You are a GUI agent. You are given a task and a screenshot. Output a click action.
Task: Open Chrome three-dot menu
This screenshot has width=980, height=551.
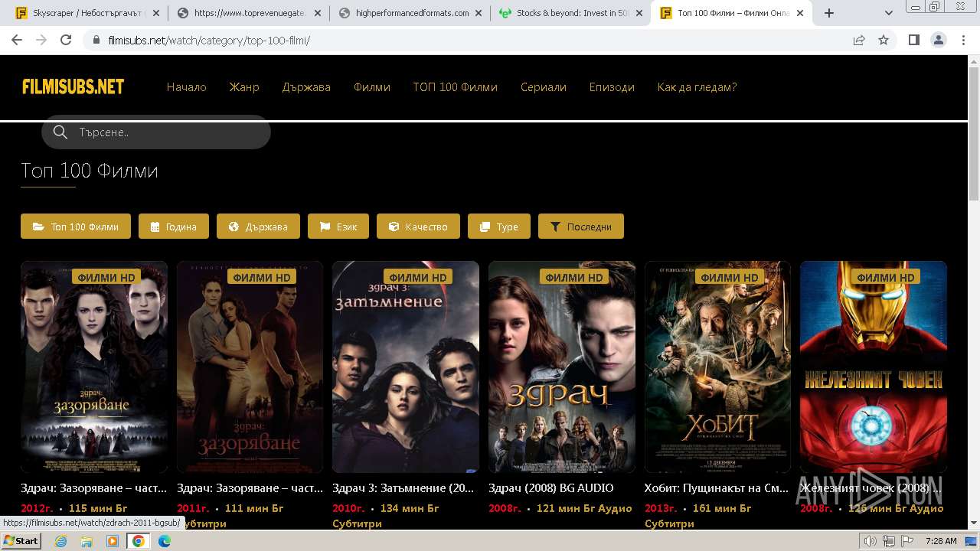[x=962, y=41]
